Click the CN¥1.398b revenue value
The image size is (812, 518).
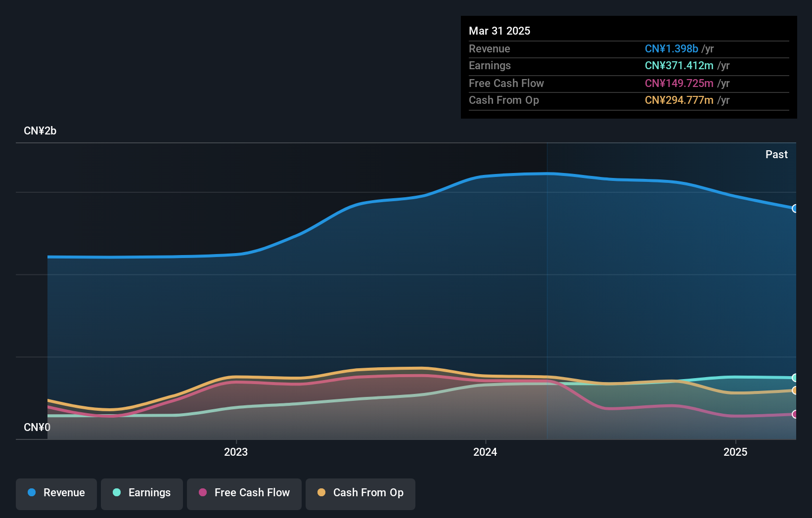pyautogui.click(x=672, y=48)
